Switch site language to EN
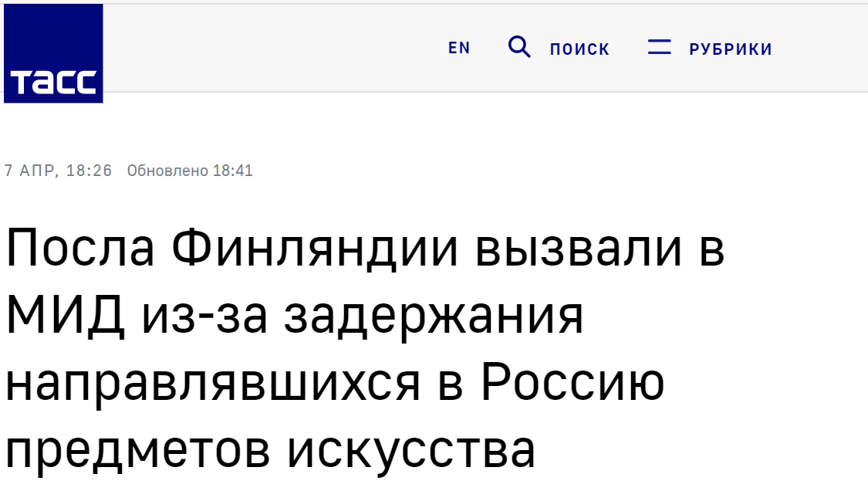 (x=459, y=48)
